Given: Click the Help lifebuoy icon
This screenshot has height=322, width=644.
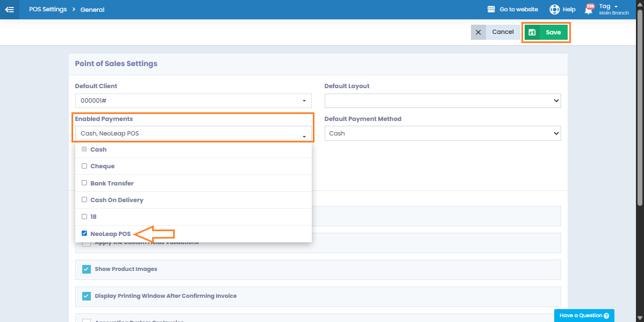Looking at the screenshot, I should click(x=554, y=10).
